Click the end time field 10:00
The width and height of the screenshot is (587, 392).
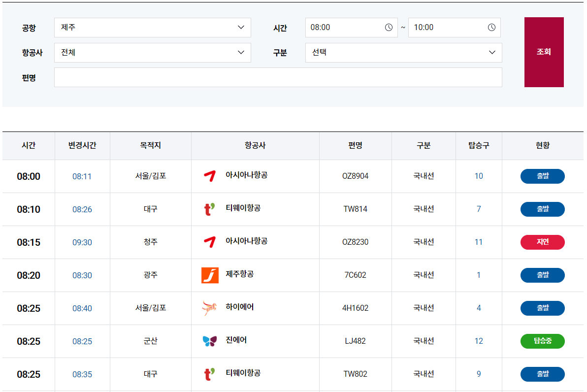click(454, 27)
